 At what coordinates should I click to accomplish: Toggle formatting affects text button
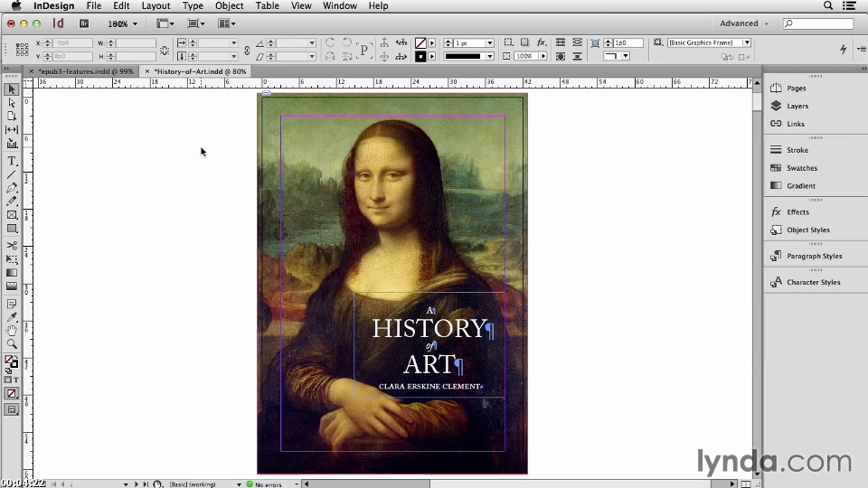click(15, 380)
